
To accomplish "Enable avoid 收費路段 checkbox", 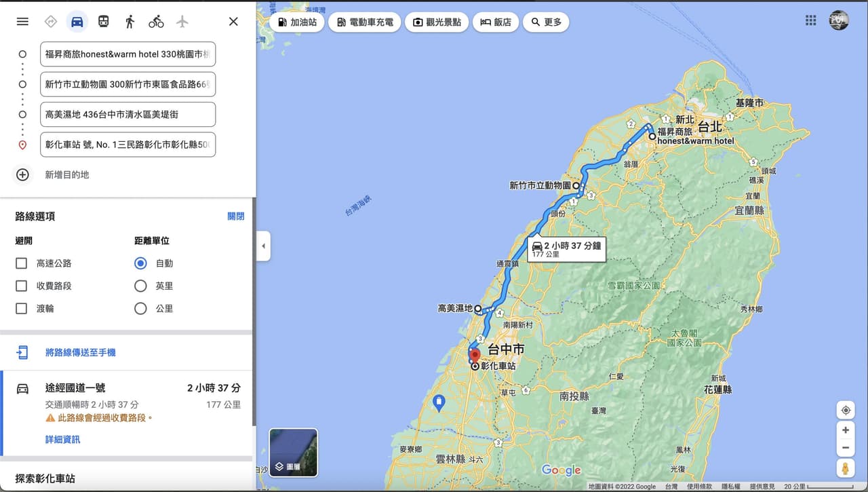I will tap(21, 286).
